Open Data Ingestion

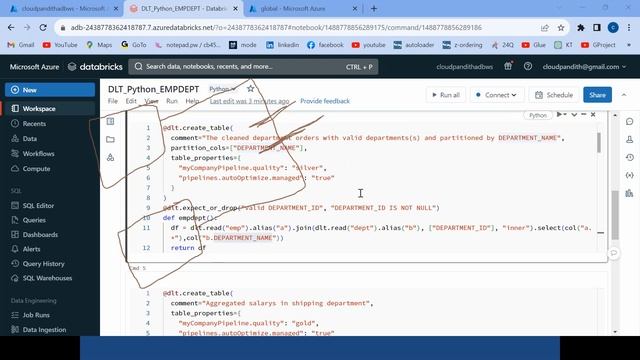[x=44, y=330]
